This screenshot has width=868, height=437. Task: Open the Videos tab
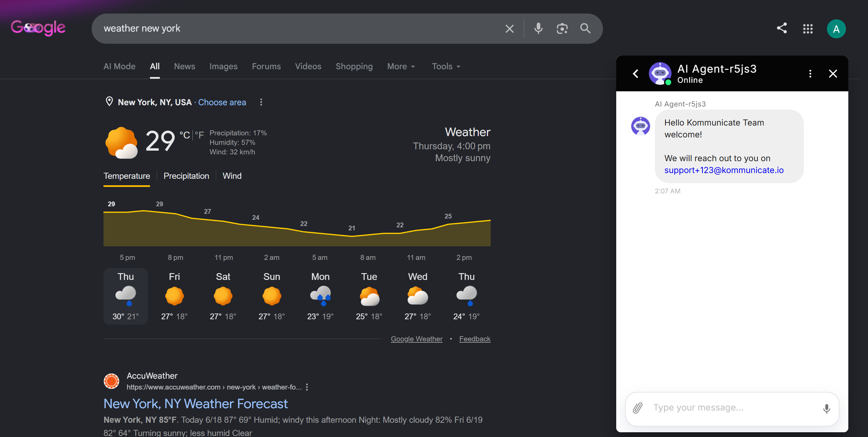pos(308,66)
